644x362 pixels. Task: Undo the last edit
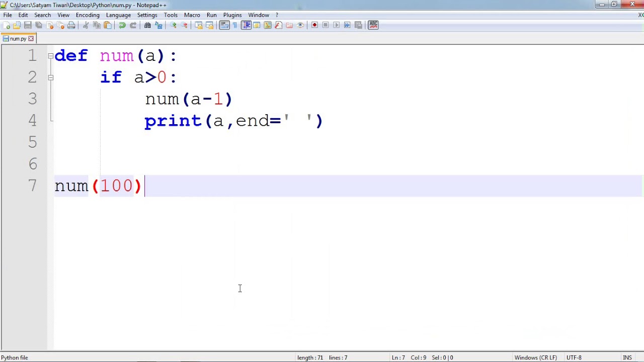pyautogui.click(x=122, y=25)
